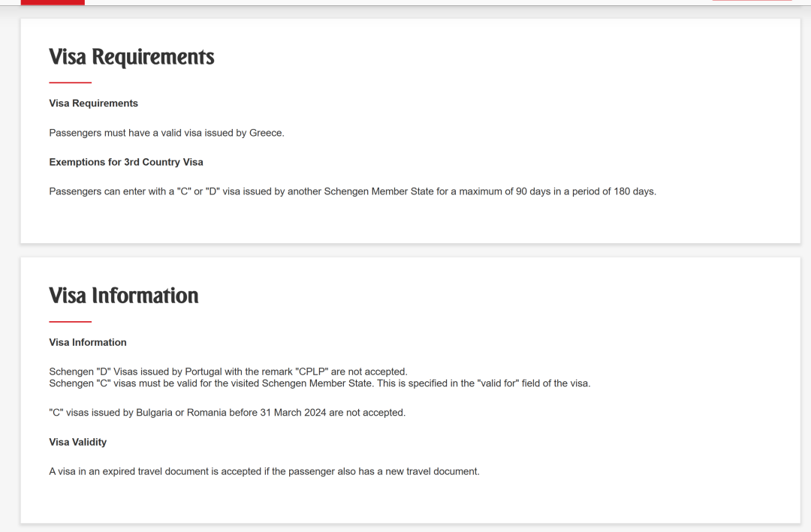This screenshot has width=811, height=532.
Task: Click the red underline beneath Visa Information title
Action: [x=71, y=322]
